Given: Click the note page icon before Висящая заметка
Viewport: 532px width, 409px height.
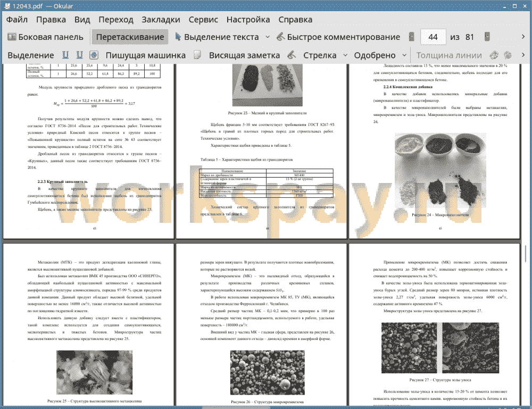Looking at the screenshot, I should (x=197, y=55).
